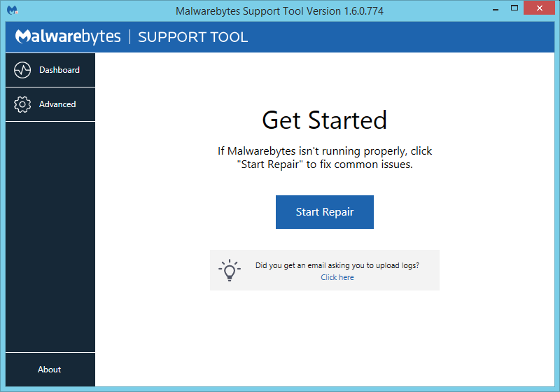Image resolution: width=560 pixels, height=392 pixels.
Task: Click the window title version text
Action: [279, 11]
